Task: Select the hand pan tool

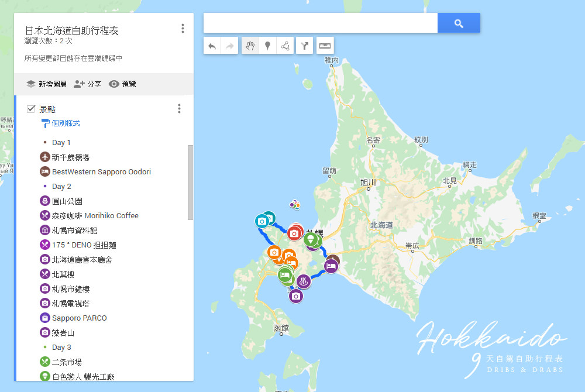Action: [x=250, y=46]
